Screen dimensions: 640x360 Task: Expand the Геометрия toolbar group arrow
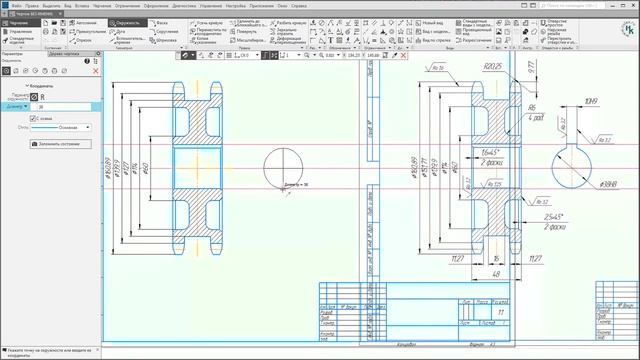point(182,48)
